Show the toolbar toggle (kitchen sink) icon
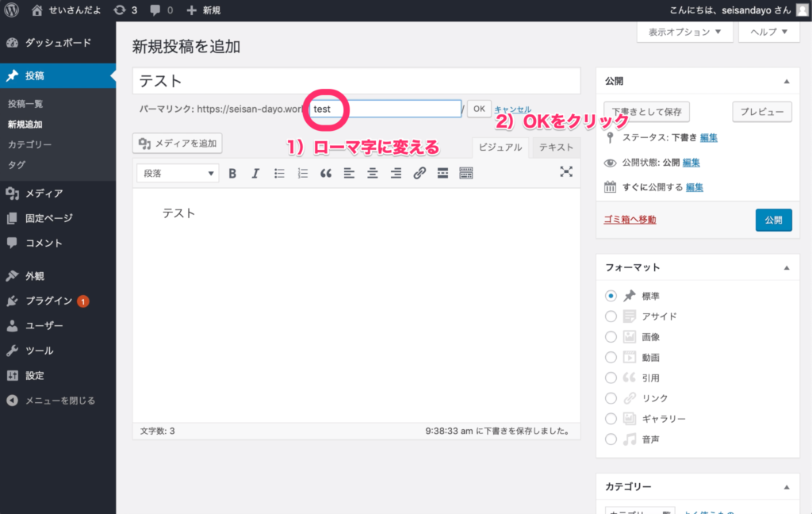This screenshot has width=812, height=514. [465, 173]
